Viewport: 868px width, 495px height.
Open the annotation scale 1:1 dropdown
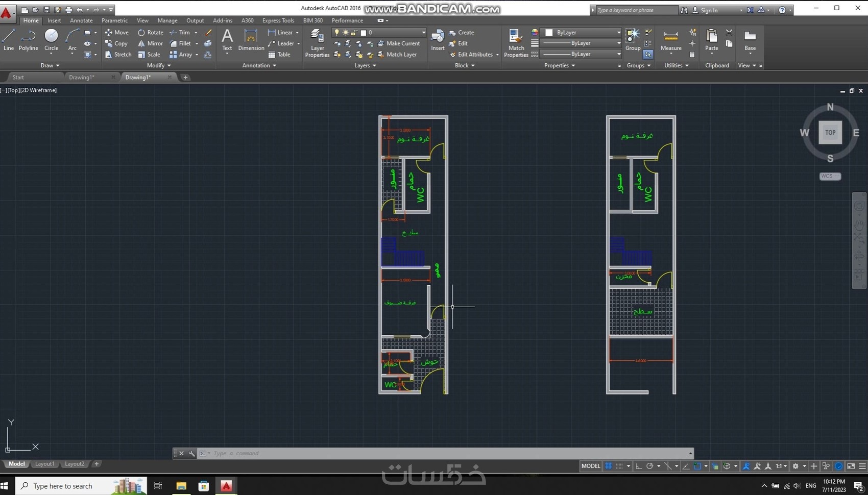[781, 466]
